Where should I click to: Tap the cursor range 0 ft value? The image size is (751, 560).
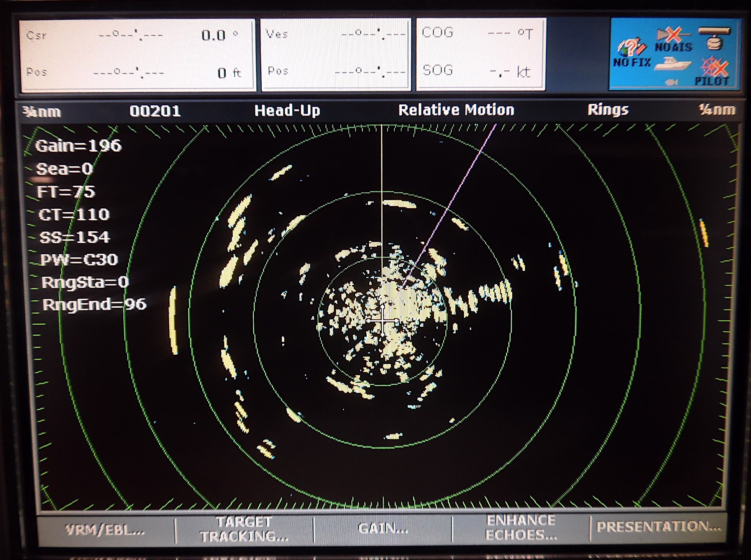pos(229,73)
